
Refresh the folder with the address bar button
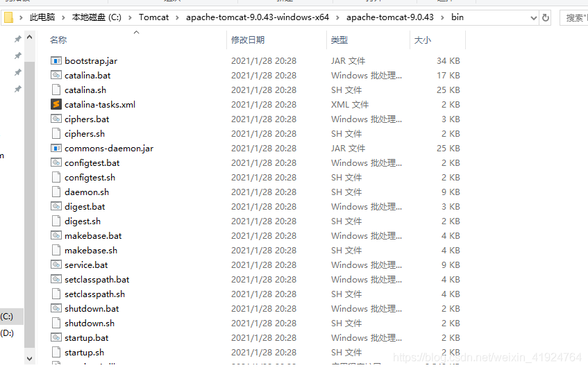pos(546,17)
